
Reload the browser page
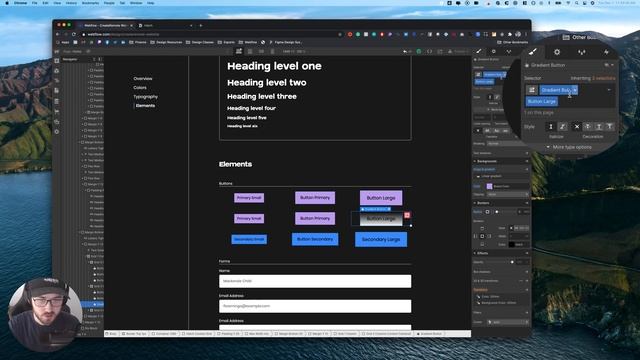pyautogui.click(x=74, y=34)
